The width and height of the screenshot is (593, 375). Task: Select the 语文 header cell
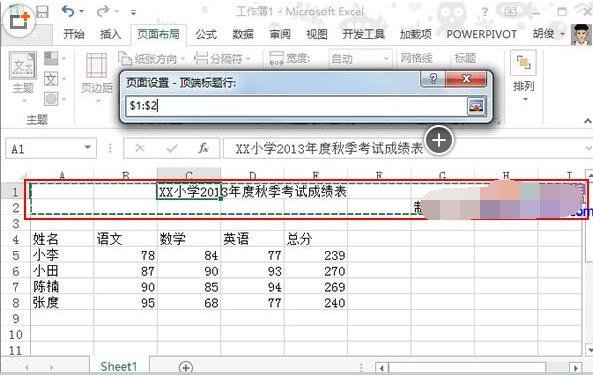[x=126, y=239]
